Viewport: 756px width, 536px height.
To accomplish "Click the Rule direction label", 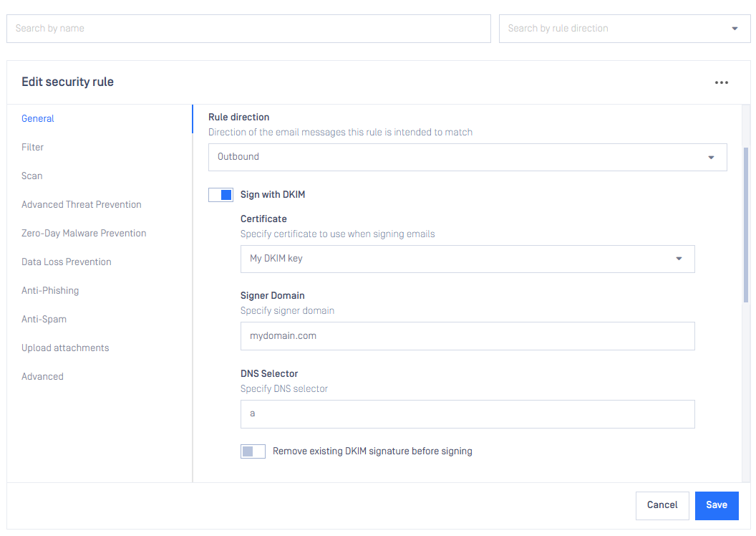I will point(238,118).
